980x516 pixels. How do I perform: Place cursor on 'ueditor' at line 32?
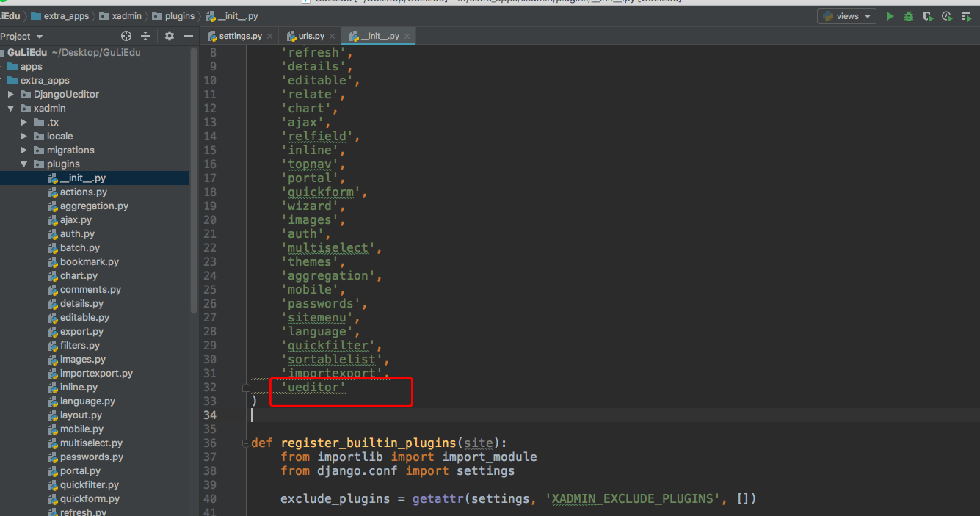[313, 387]
